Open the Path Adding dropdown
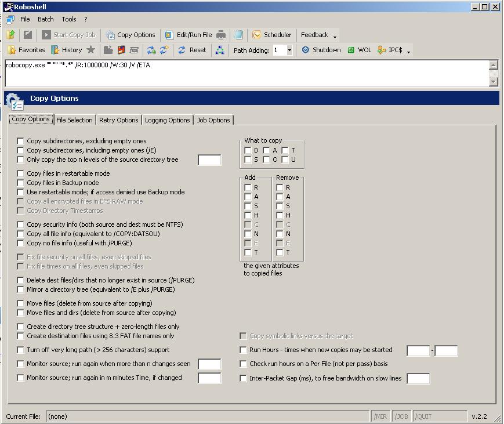This screenshot has height=424, width=504. point(289,50)
